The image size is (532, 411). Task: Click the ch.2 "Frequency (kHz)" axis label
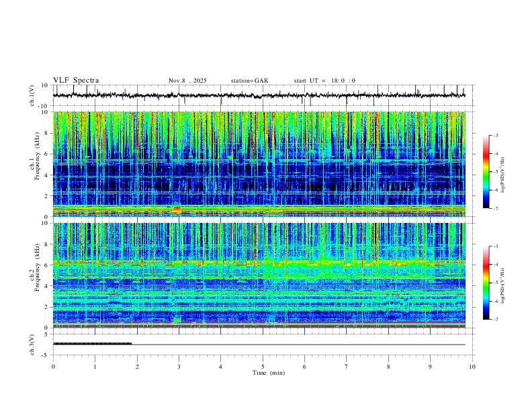tap(37, 267)
